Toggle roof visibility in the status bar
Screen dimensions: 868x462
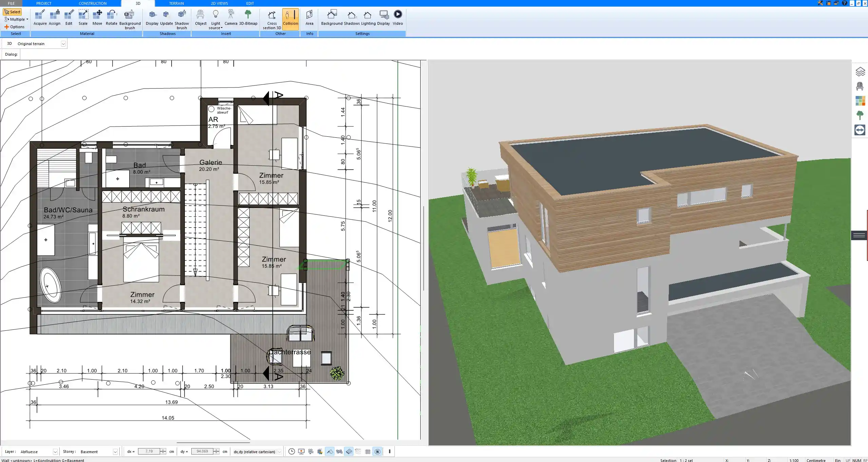pyautogui.click(x=329, y=451)
